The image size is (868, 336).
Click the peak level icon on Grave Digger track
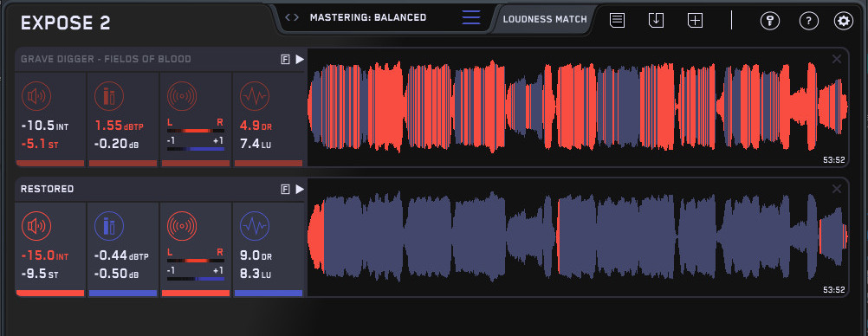pos(109,96)
